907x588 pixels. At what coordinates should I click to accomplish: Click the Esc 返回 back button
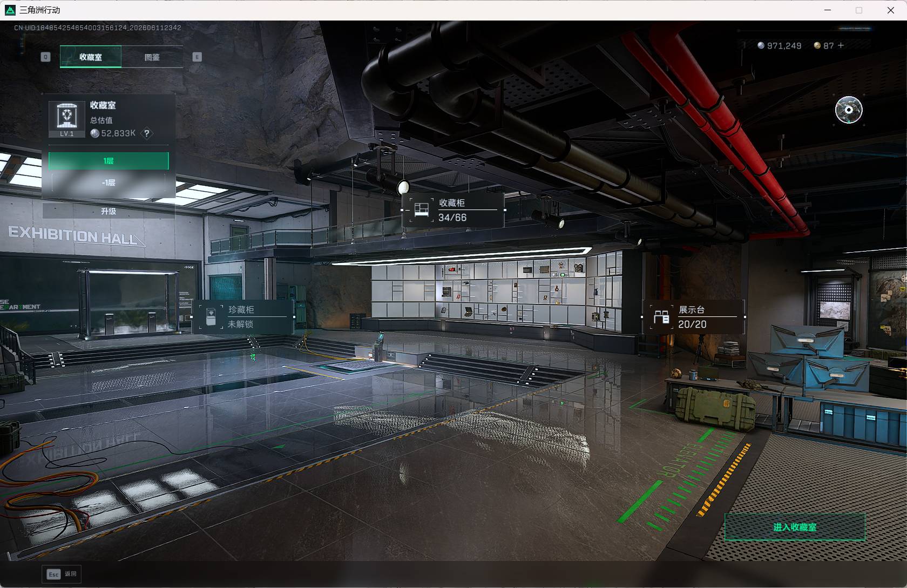pyautogui.click(x=62, y=574)
